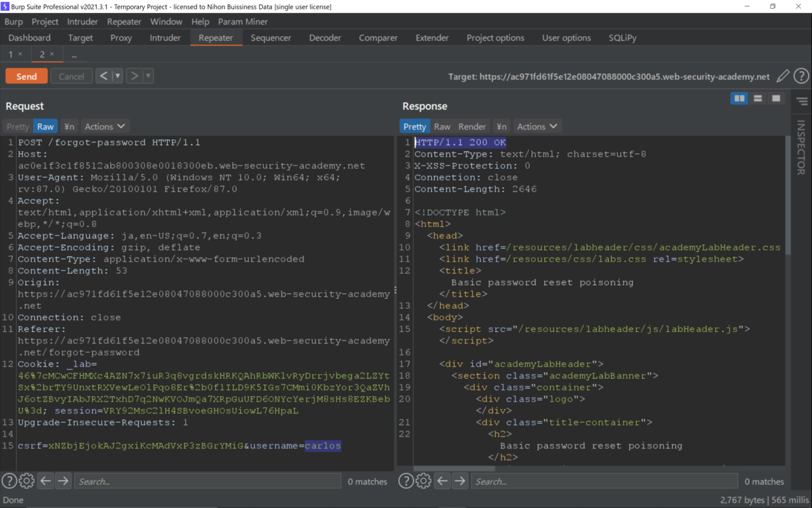
Task: Switch to the Intruder tool tab
Action: tap(165, 38)
